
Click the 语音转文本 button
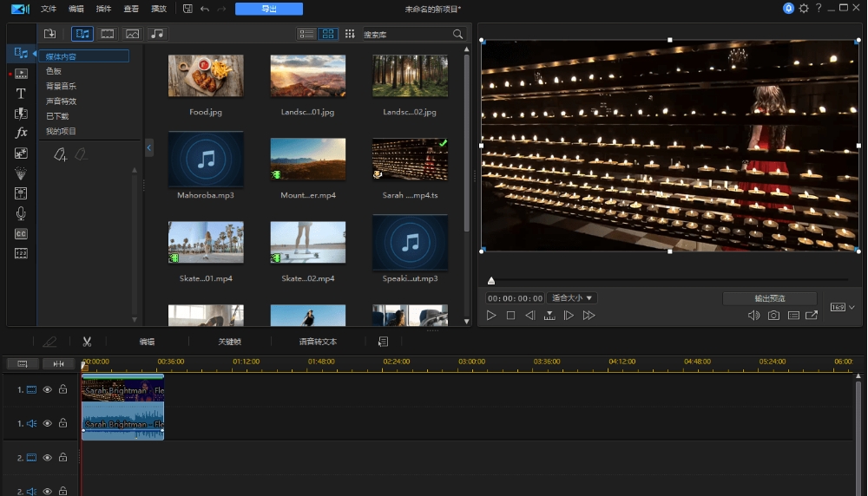click(x=318, y=342)
